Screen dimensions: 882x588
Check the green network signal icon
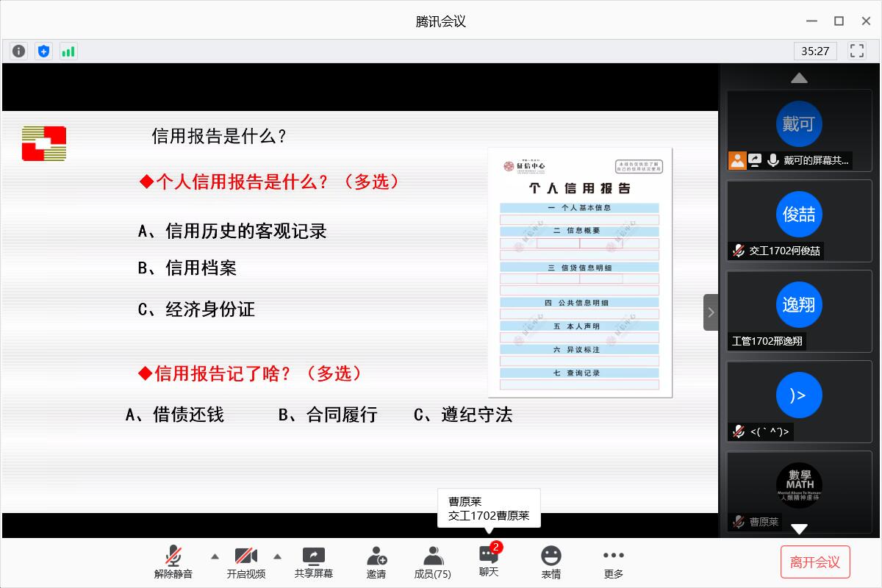click(68, 51)
